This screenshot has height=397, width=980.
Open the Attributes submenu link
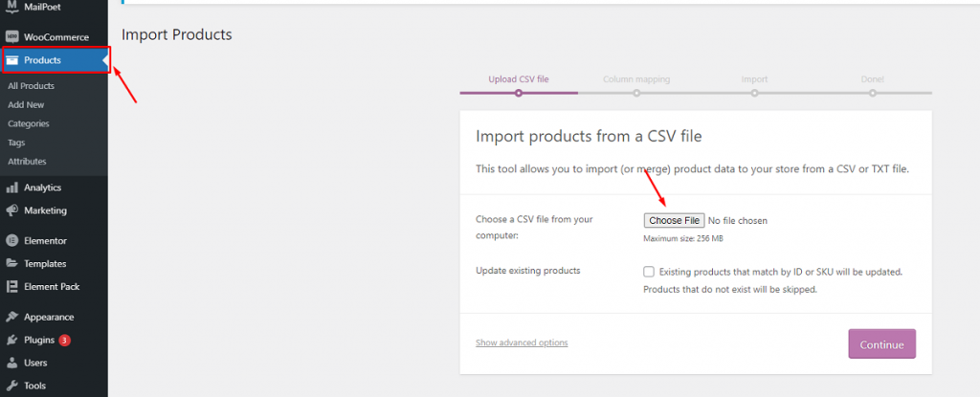click(27, 162)
